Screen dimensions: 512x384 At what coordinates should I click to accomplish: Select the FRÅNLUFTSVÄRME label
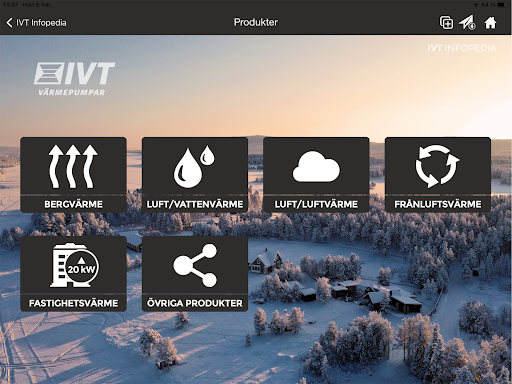pos(438,204)
